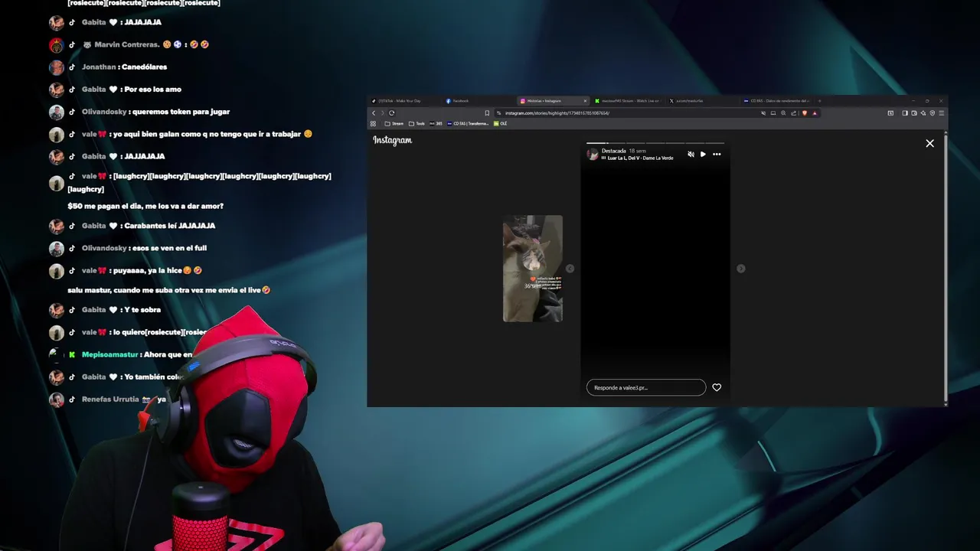The height and width of the screenshot is (551, 980).
Task: Go to the previous story with left arrow
Action: [570, 269]
